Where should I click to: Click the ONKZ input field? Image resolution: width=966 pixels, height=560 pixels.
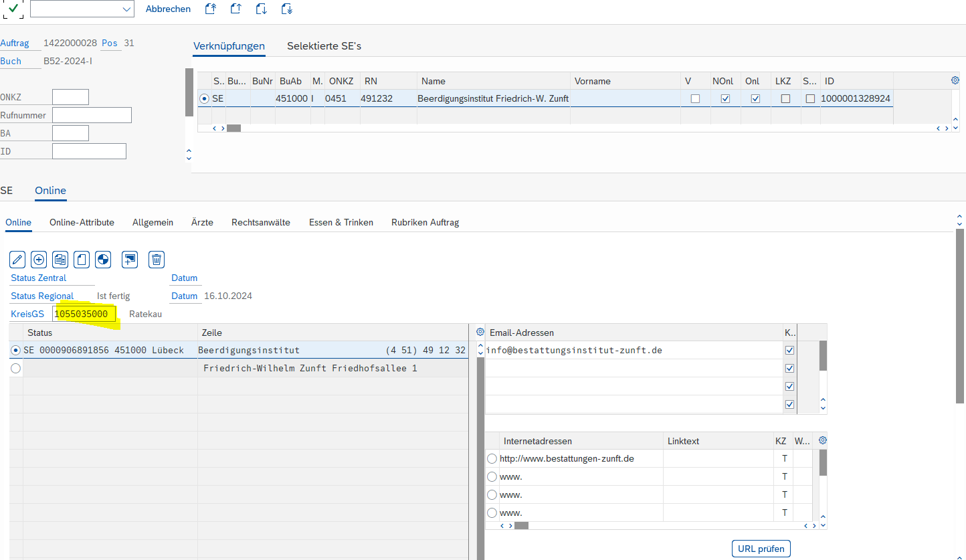70,97
